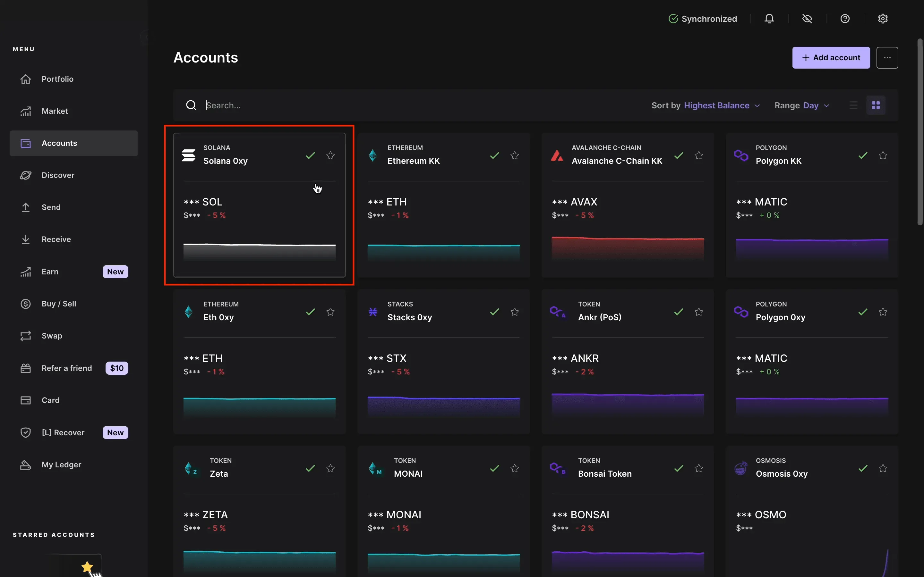This screenshot has width=924, height=577.
Task: Open the Sort by Highest Balance dropdown
Action: (x=706, y=105)
